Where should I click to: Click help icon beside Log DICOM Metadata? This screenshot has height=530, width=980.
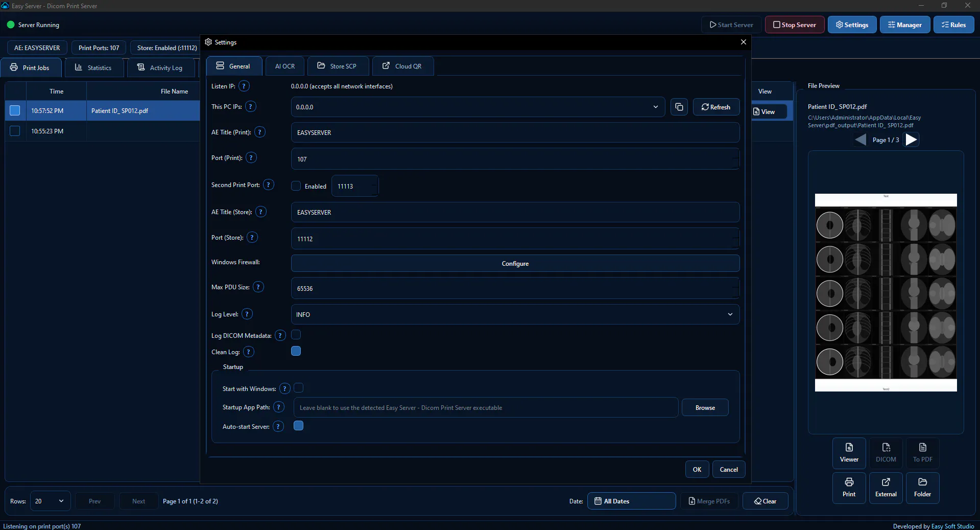pyautogui.click(x=280, y=335)
